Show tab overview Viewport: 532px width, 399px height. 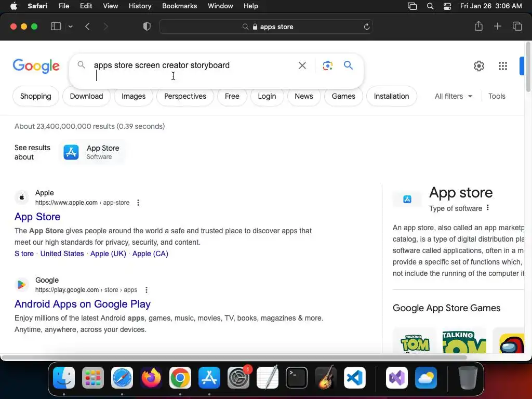pyautogui.click(x=517, y=26)
